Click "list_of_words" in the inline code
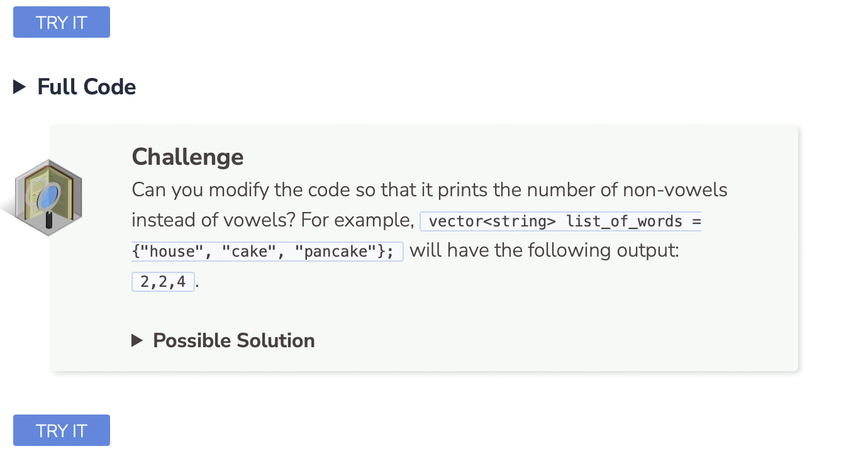This screenshot has height=468, width=868. (625, 222)
